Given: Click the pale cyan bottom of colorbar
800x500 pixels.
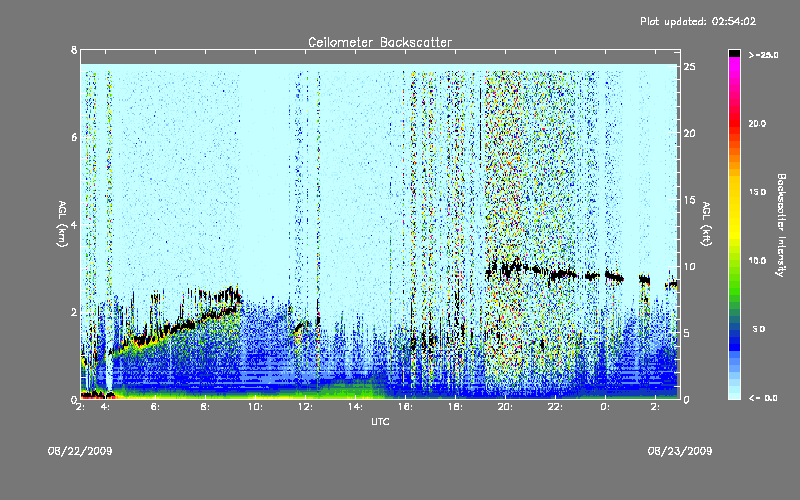Looking at the screenshot, I should pyautogui.click(x=734, y=394).
